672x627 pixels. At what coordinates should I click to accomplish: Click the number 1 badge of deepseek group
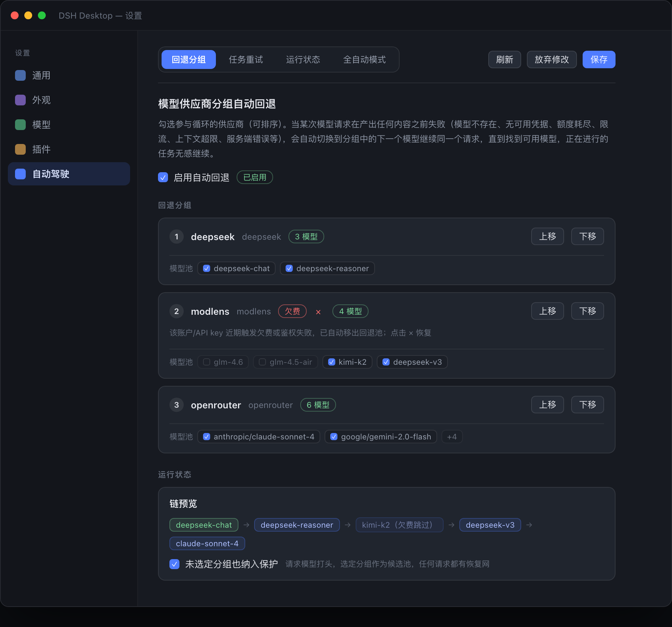pos(177,237)
